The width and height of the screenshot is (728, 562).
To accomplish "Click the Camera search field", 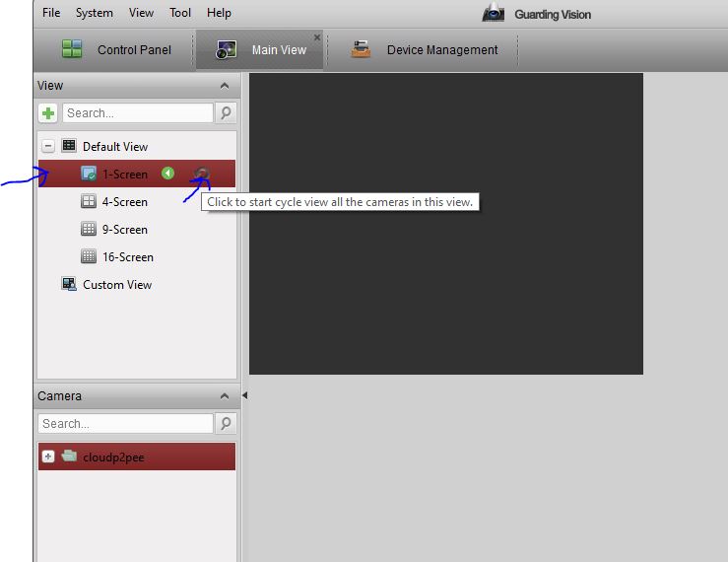I will click(x=125, y=424).
